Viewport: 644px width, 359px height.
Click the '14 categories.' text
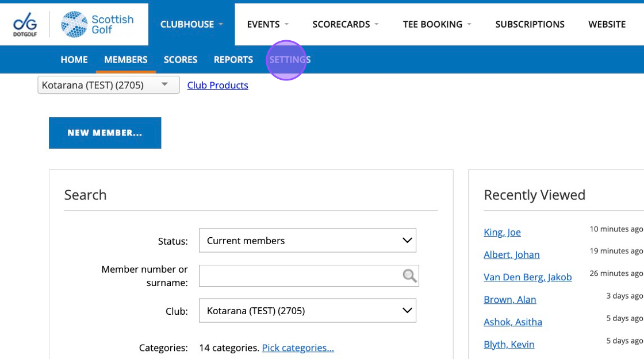point(229,348)
